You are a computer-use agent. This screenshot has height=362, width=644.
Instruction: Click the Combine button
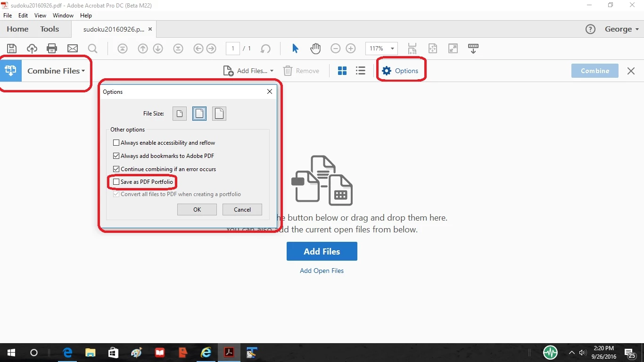pyautogui.click(x=595, y=71)
